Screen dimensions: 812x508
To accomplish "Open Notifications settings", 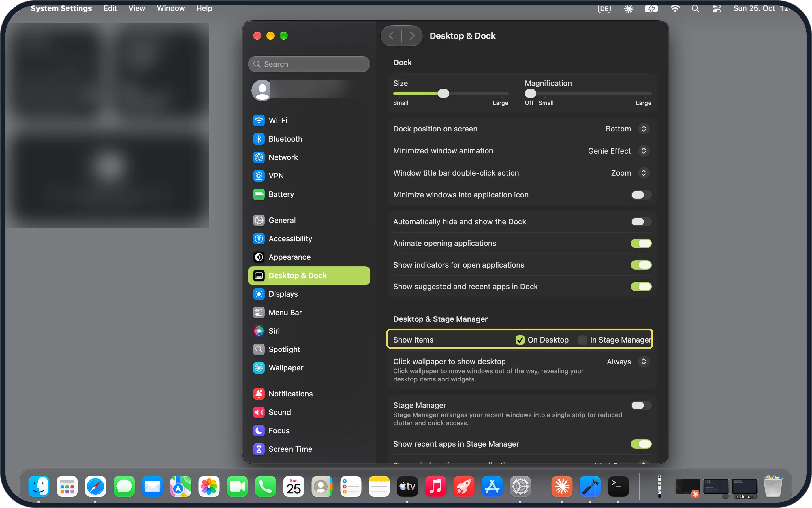I will click(309, 394).
